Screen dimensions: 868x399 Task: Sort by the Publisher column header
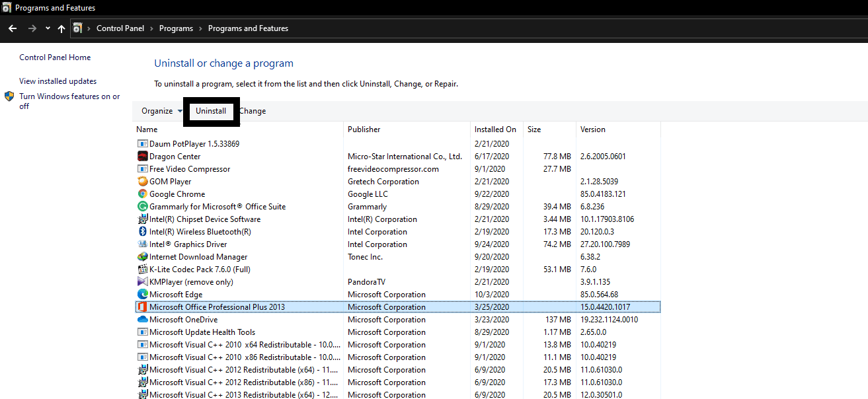[364, 129]
